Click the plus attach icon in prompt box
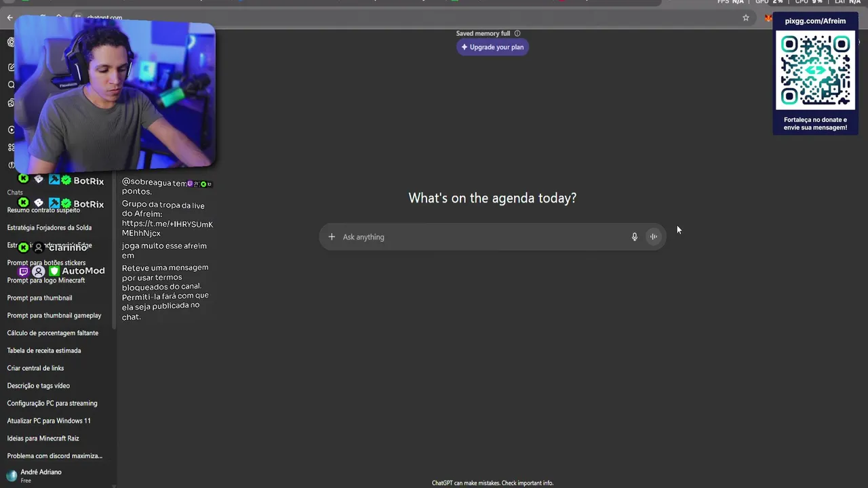 332,237
